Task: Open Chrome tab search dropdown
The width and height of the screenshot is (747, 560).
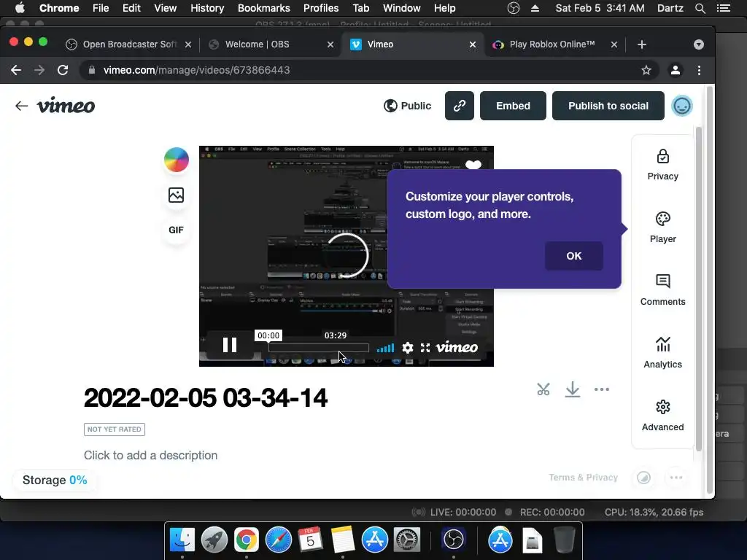Action: (x=698, y=44)
